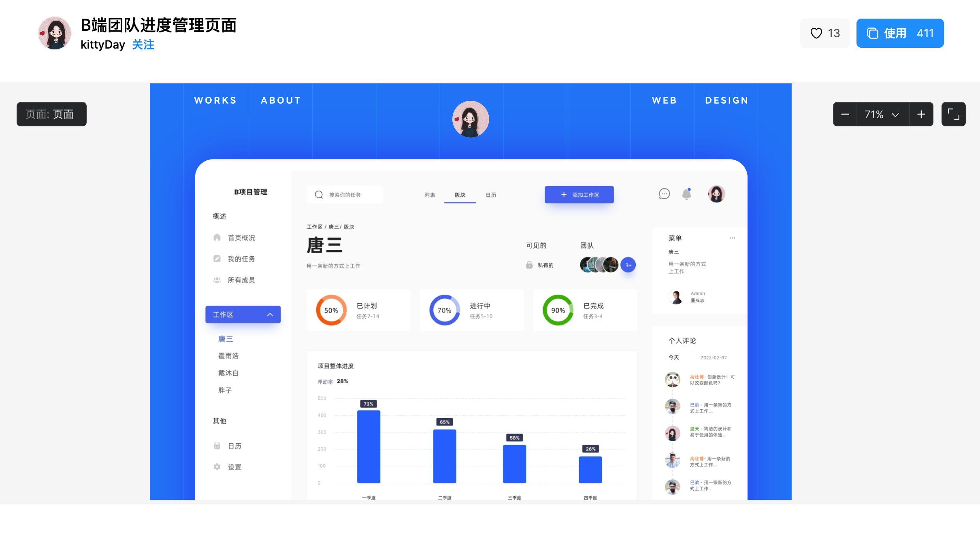The height and width of the screenshot is (540, 980).
Task: Click the 3+ team members badge
Action: pos(628,265)
